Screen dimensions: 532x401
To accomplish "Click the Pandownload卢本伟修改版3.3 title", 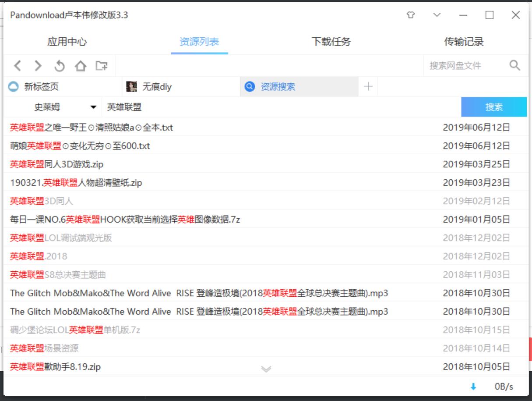I will (x=69, y=15).
